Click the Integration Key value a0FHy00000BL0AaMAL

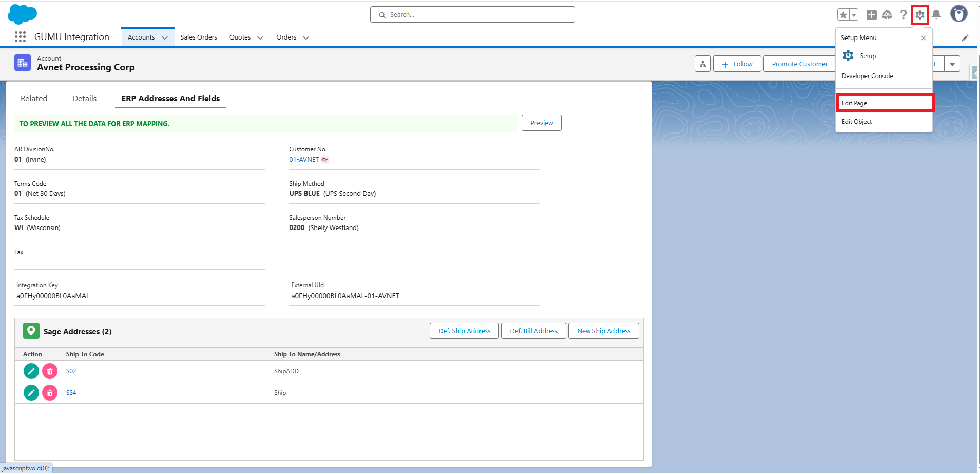coord(53,296)
